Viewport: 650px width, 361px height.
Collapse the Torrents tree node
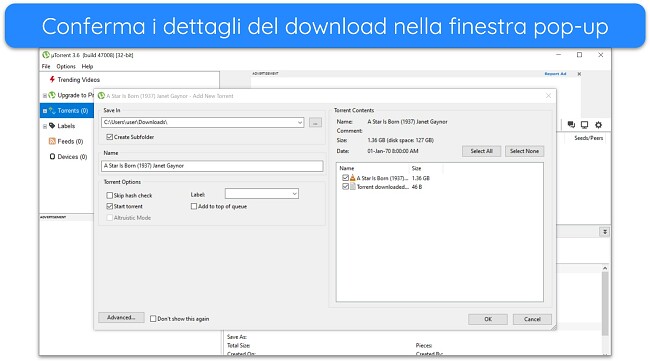(x=45, y=111)
